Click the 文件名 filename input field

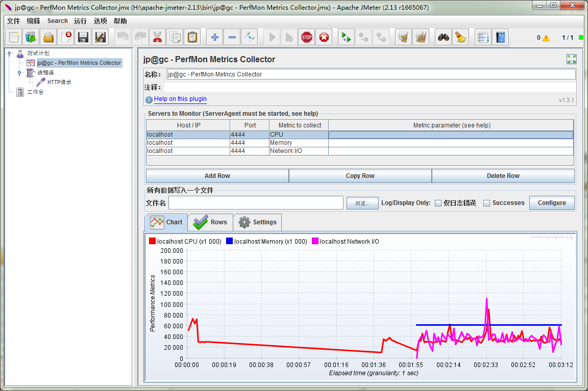pos(256,202)
